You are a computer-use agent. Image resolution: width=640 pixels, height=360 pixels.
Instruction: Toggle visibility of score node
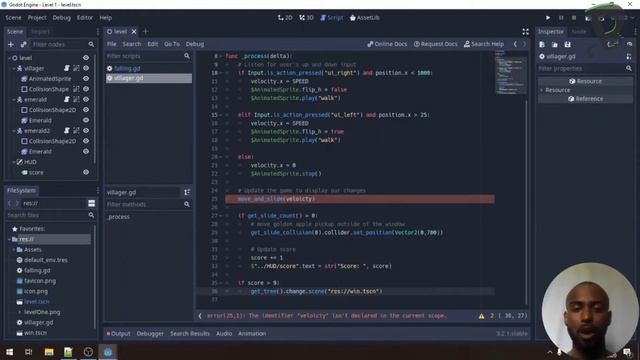(86, 172)
